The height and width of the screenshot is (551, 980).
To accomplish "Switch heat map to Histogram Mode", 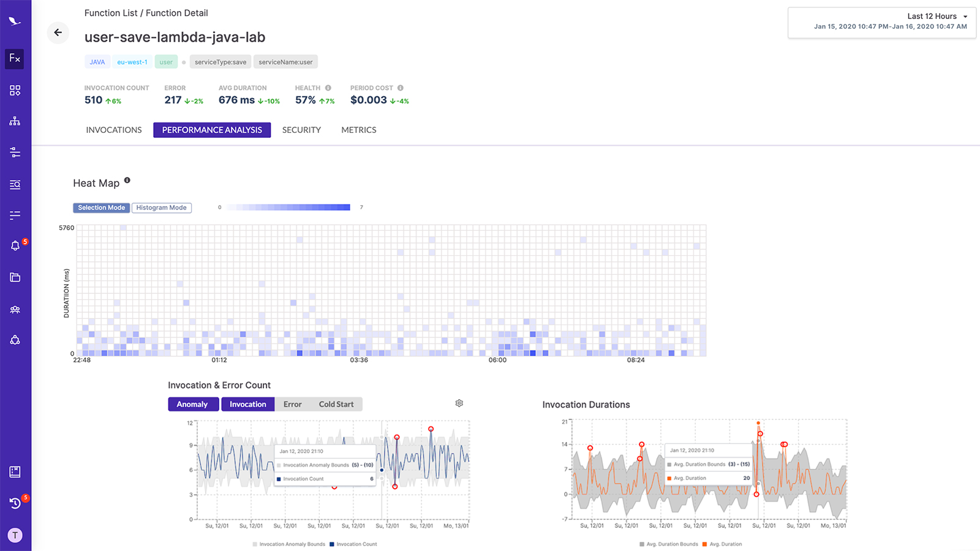I will [162, 208].
